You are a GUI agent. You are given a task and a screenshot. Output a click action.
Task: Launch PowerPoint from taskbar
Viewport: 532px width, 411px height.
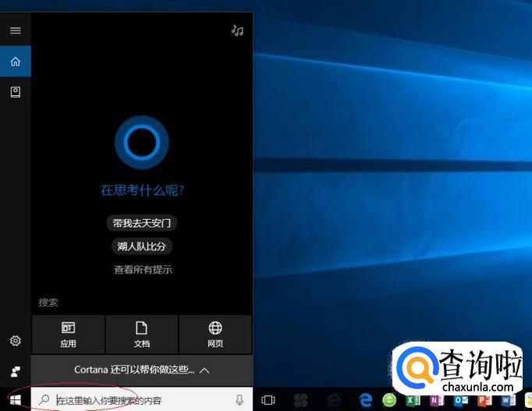[x=484, y=401]
